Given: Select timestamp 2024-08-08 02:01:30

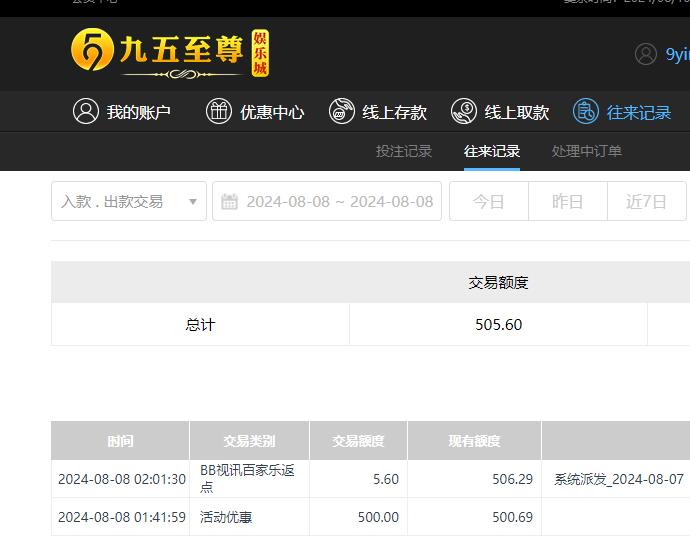Looking at the screenshot, I should [122, 479].
